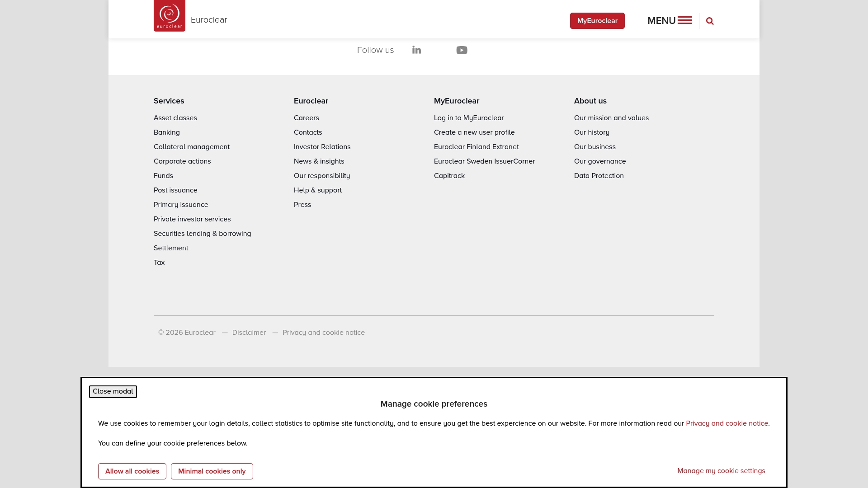Click the MyEuroclear footer column heading
Screen dimensions: 868x488
point(457,101)
